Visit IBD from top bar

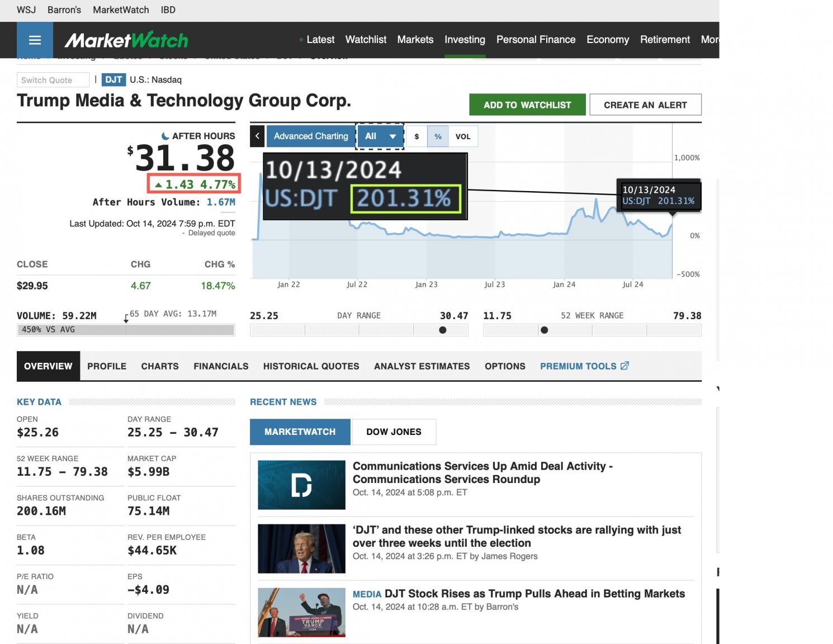click(x=168, y=10)
